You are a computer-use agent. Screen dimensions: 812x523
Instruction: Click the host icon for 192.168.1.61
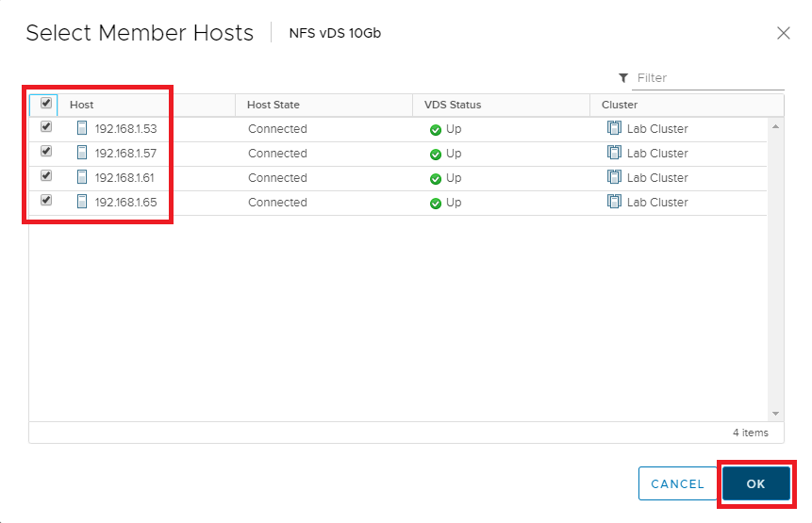pyautogui.click(x=82, y=177)
